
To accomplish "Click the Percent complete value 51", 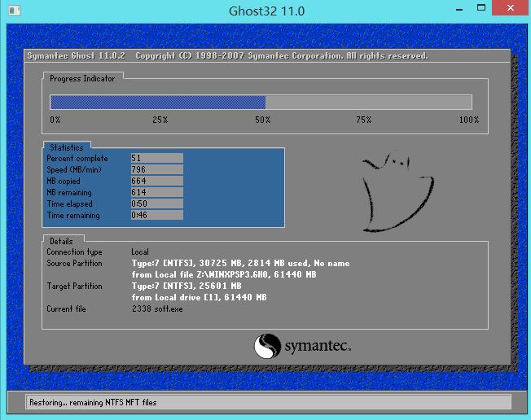I will pos(157,158).
